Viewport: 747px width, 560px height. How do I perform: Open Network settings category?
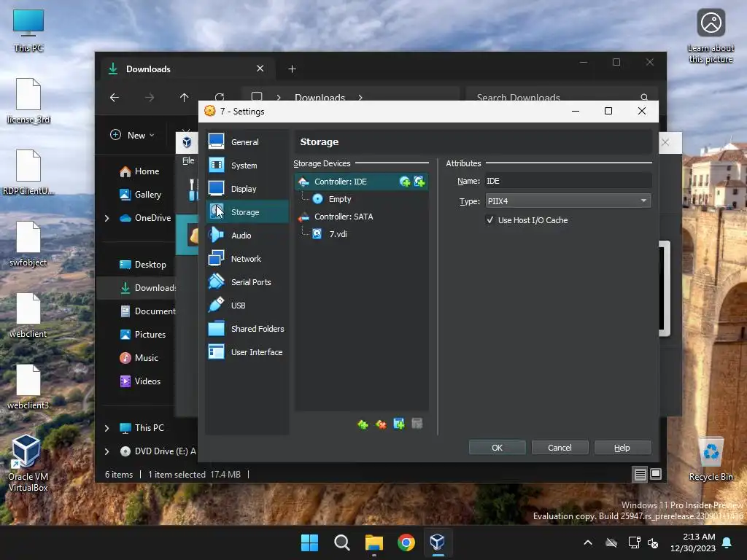click(x=247, y=259)
